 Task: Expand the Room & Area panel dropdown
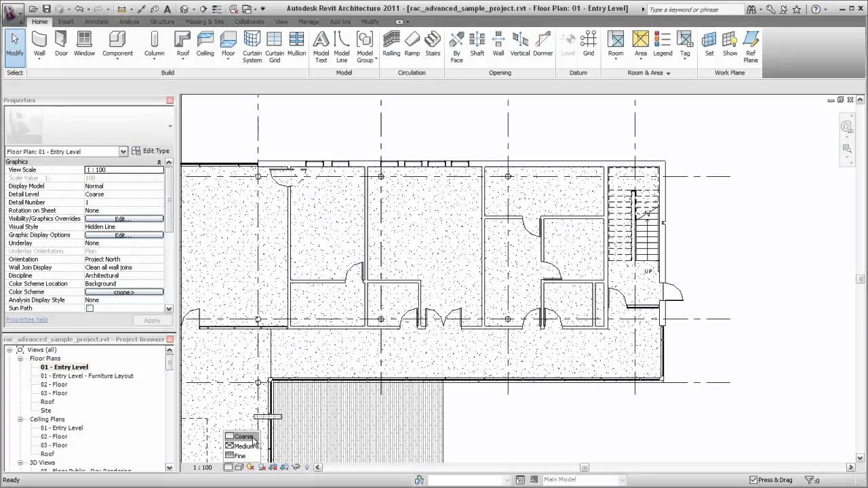point(668,73)
